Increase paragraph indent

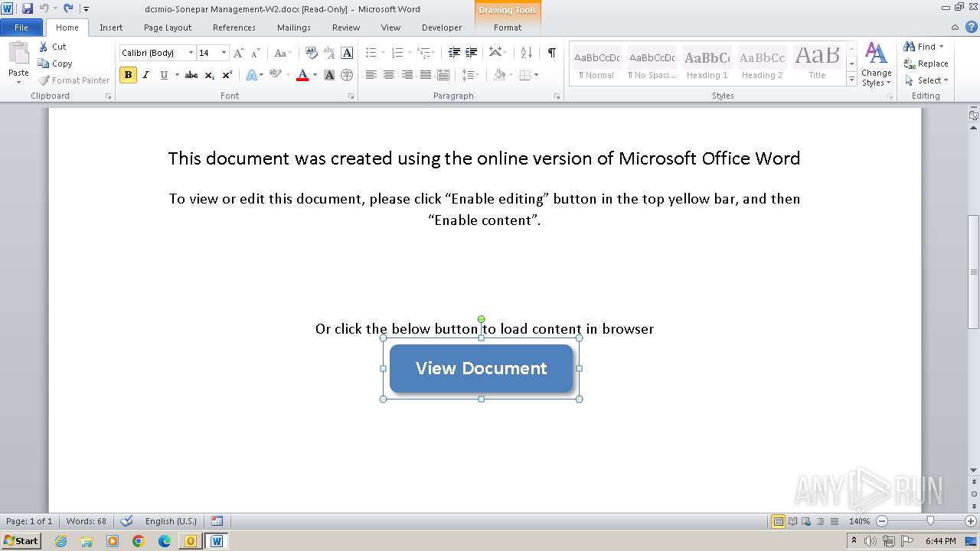click(472, 53)
